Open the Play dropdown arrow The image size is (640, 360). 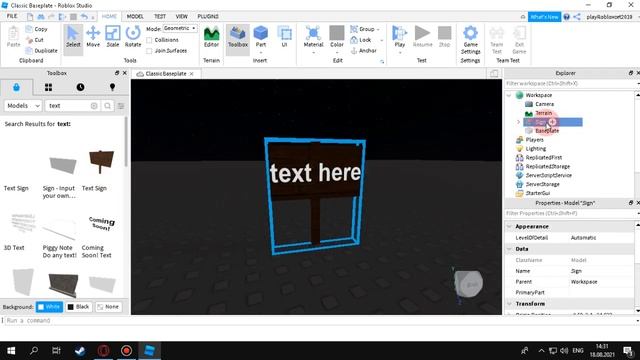[400, 53]
